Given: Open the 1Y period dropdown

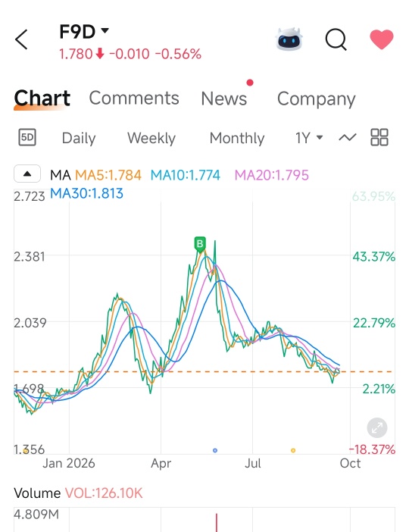Looking at the screenshot, I should pos(309,138).
